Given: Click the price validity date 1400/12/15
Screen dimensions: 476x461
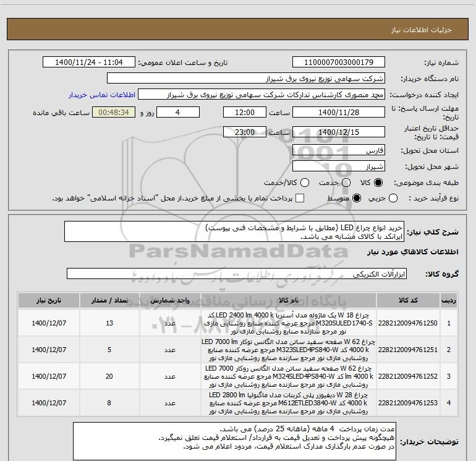Looking at the screenshot, I should 339,132.
